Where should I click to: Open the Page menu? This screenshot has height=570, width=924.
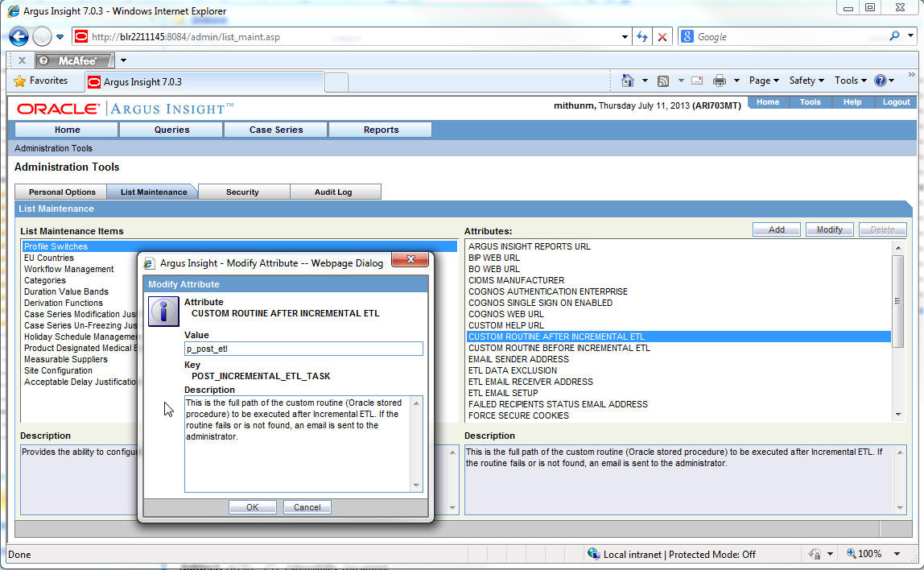click(x=764, y=81)
